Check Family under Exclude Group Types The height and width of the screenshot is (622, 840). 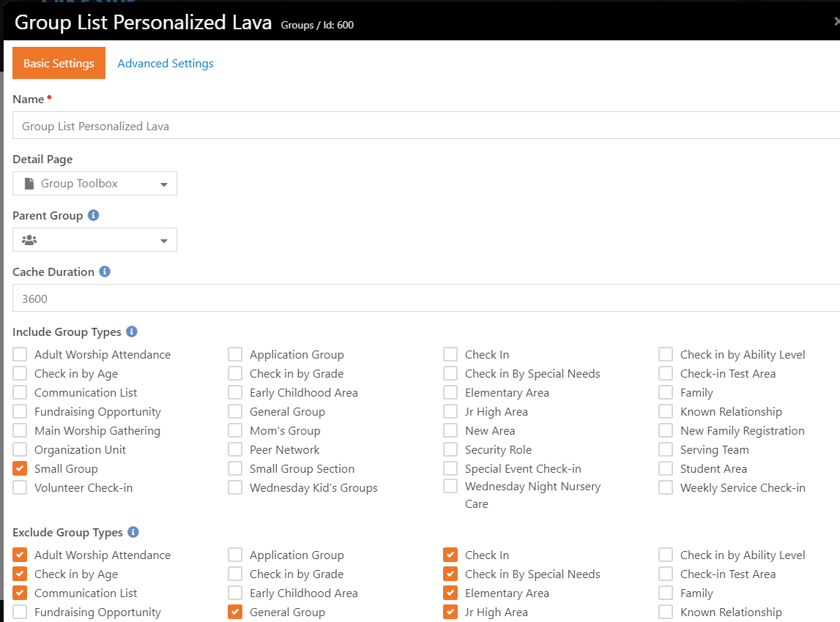[666, 593]
